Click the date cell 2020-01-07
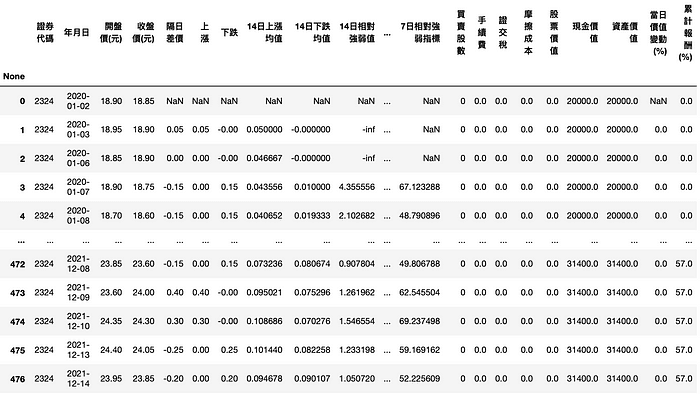The image size is (700, 394). click(x=78, y=187)
